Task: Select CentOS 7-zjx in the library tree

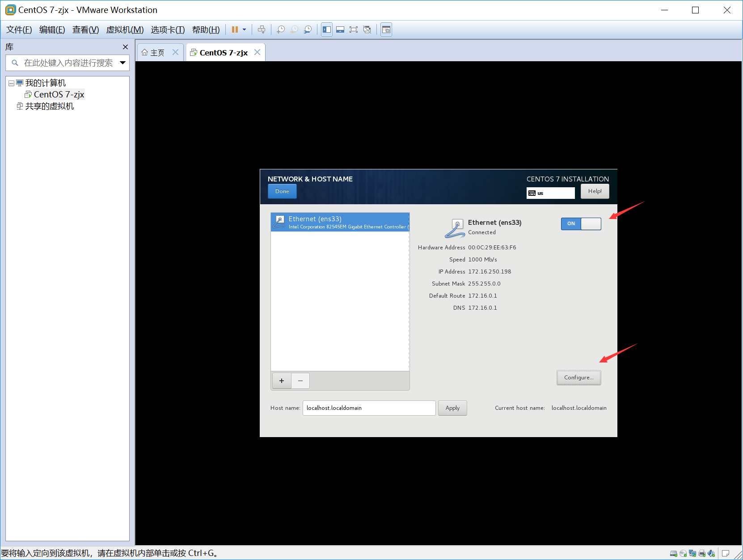Action: coord(59,94)
